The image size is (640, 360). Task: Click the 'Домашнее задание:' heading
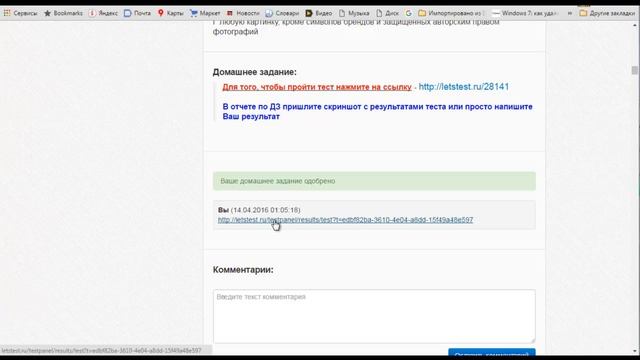[254, 72]
